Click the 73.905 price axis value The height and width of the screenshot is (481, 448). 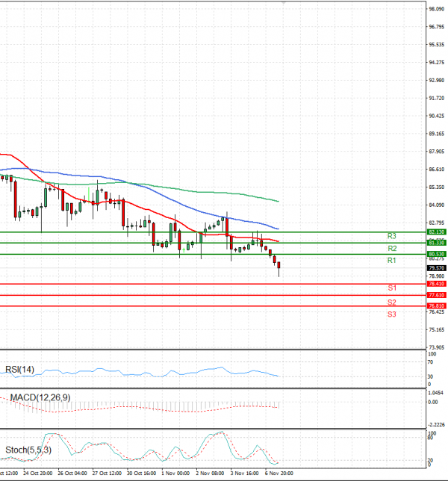(x=436, y=347)
